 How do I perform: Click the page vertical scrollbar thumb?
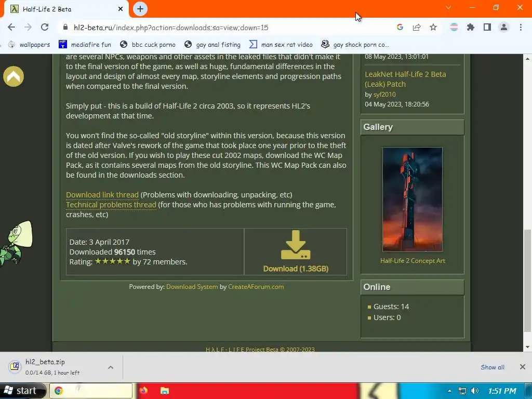(x=528, y=281)
